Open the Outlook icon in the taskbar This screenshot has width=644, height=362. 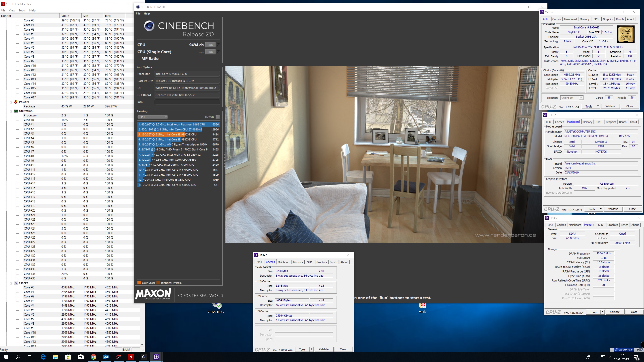[106, 357]
